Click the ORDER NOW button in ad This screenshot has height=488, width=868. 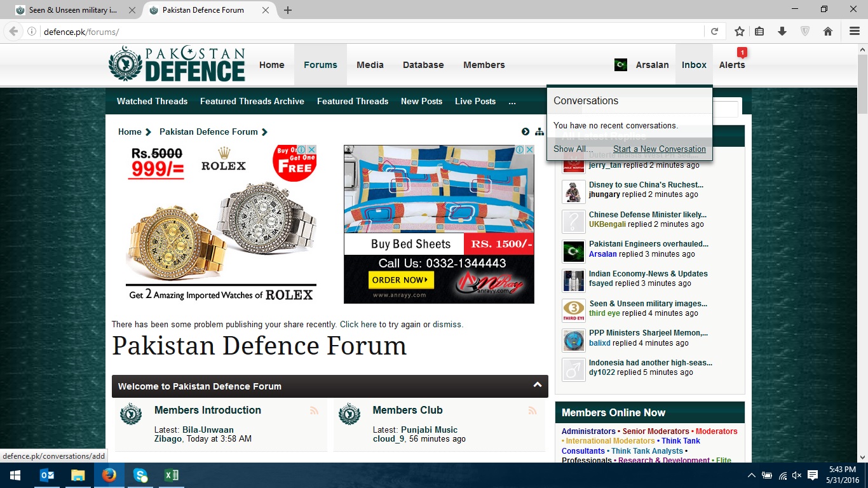point(401,280)
